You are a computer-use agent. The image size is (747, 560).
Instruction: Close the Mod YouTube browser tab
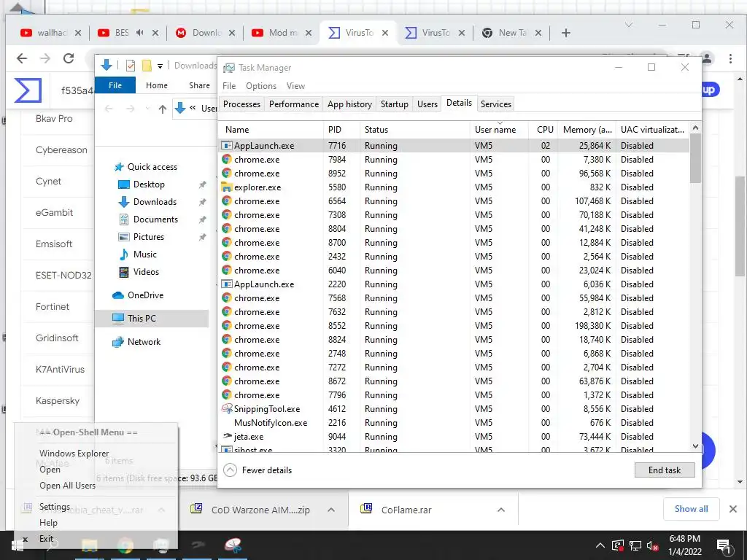309,33
